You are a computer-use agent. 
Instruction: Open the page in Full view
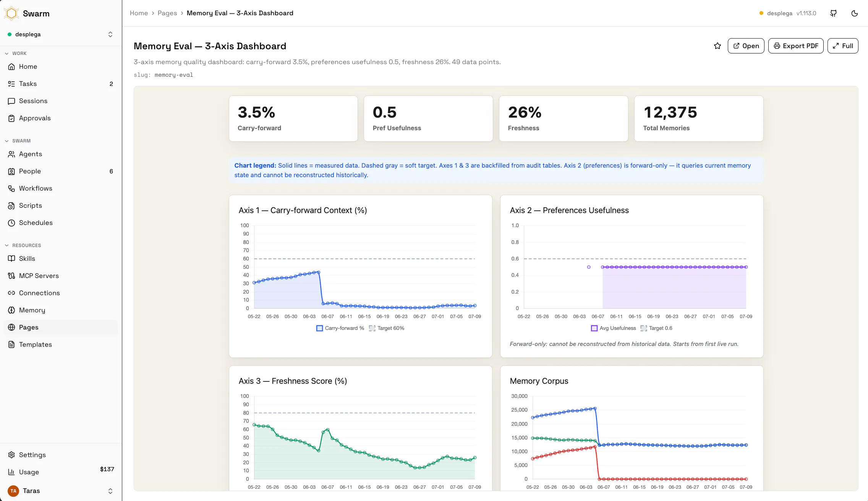click(843, 46)
